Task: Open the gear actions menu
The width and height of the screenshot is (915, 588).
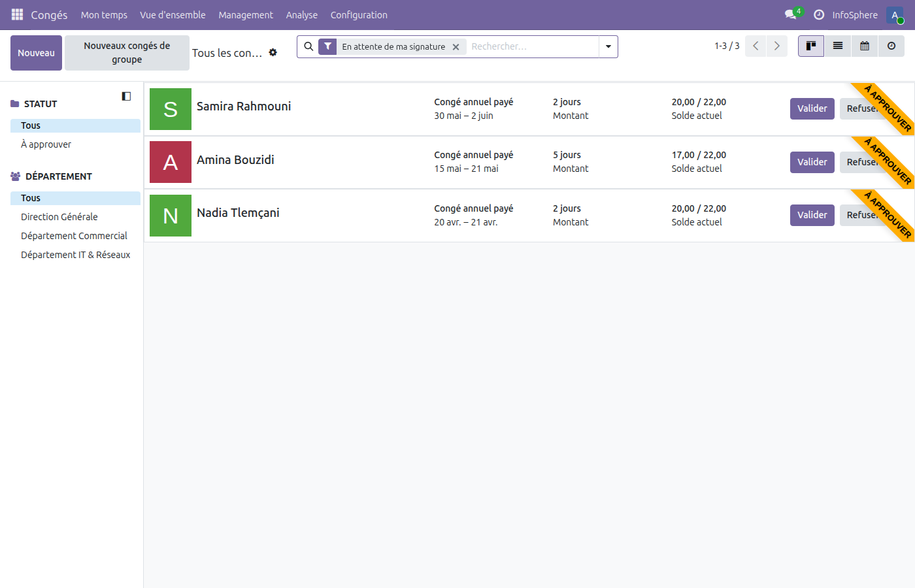Action: pos(273,52)
